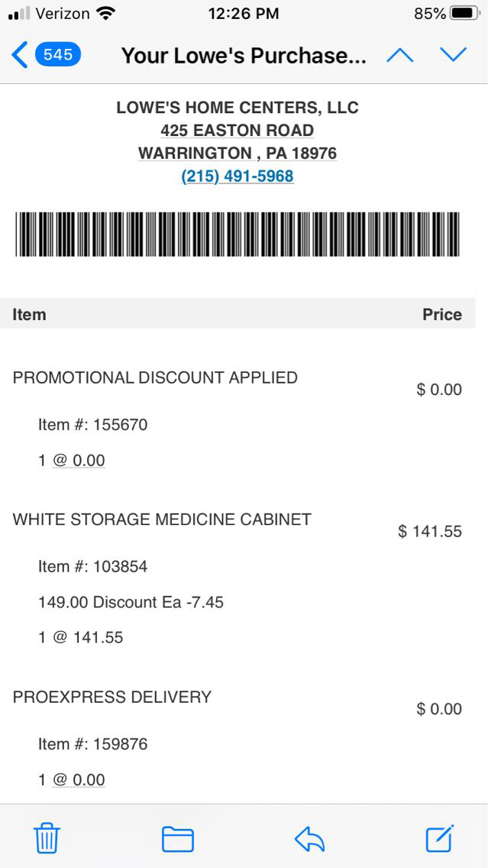Go to next message with down chevron
Viewport: 488px width, 868px height.
tap(453, 55)
